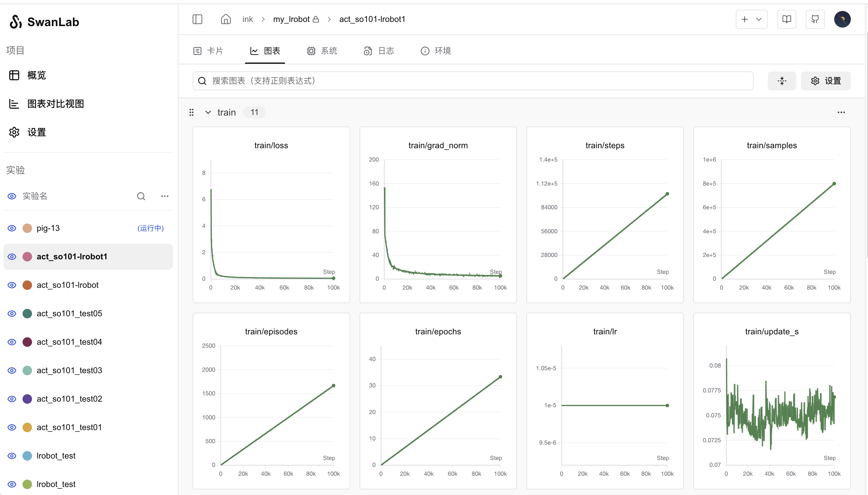Image resolution: width=868 pixels, height=495 pixels.
Task: Open dropdown arrow next to plus
Action: click(x=759, y=19)
